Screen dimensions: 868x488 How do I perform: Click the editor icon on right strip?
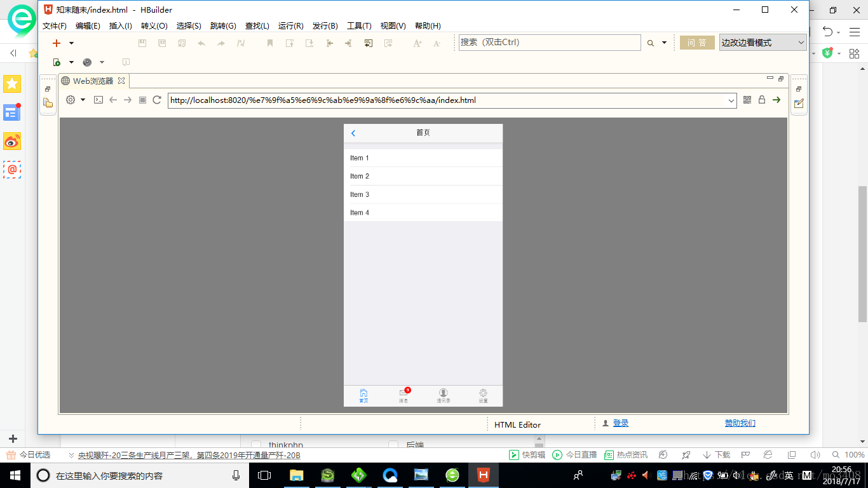click(799, 103)
